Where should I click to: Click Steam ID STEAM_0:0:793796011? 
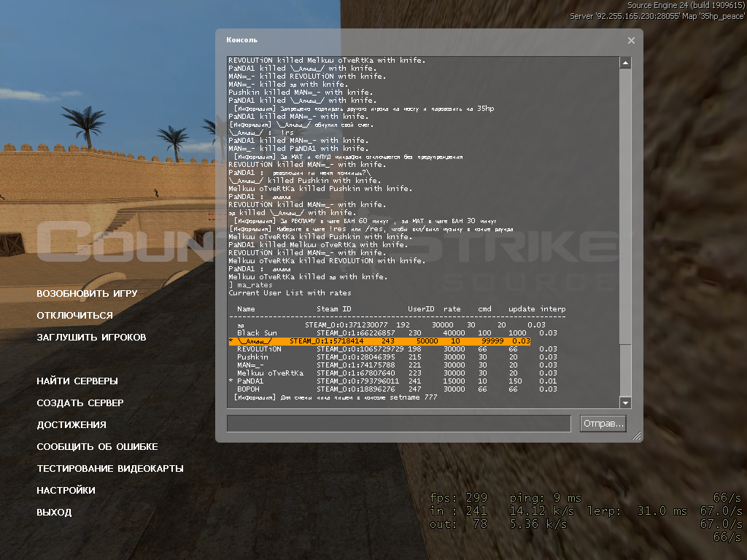(x=357, y=381)
